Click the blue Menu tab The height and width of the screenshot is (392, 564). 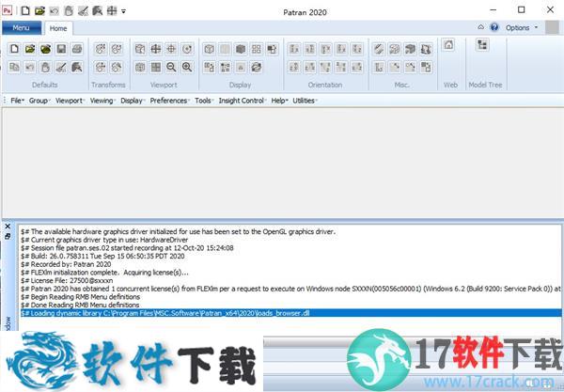[22, 27]
